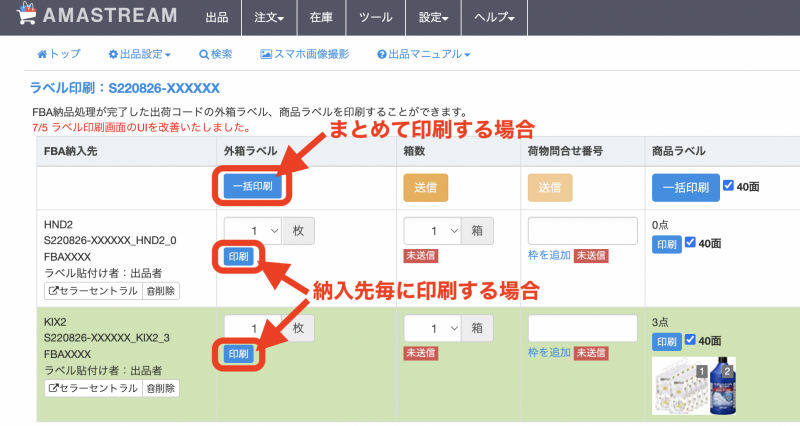The width and height of the screenshot is (800, 426).
Task: Expand the 出品マニュアル dropdown
Action: point(423,54)
